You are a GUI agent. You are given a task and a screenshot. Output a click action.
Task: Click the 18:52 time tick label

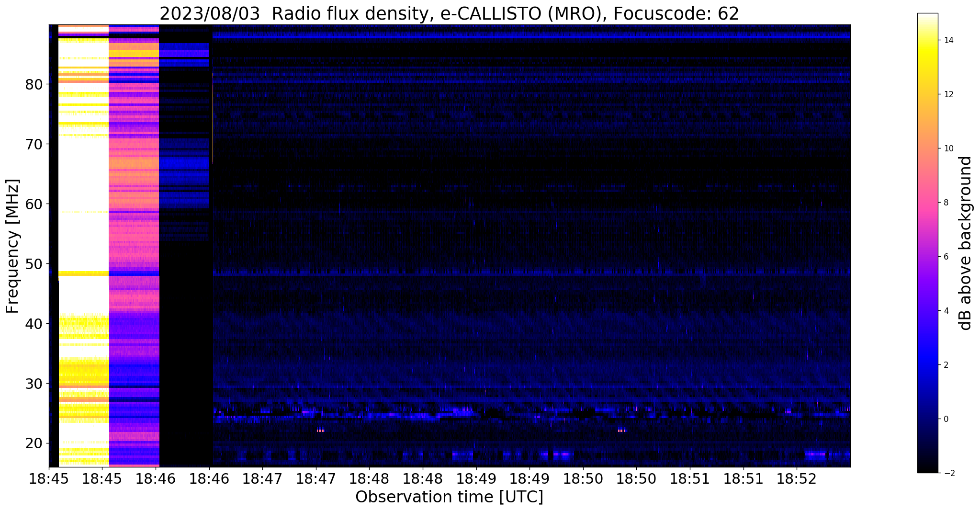797,479
